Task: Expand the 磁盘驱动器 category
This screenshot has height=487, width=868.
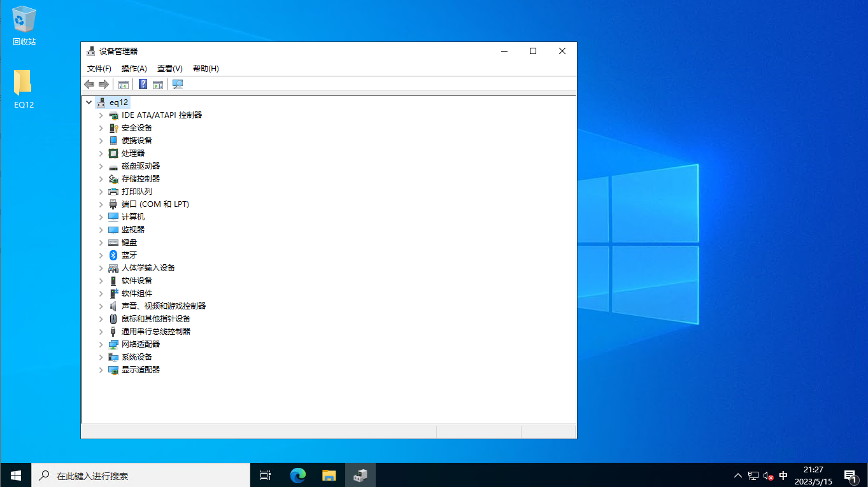Action: [101, 166]
